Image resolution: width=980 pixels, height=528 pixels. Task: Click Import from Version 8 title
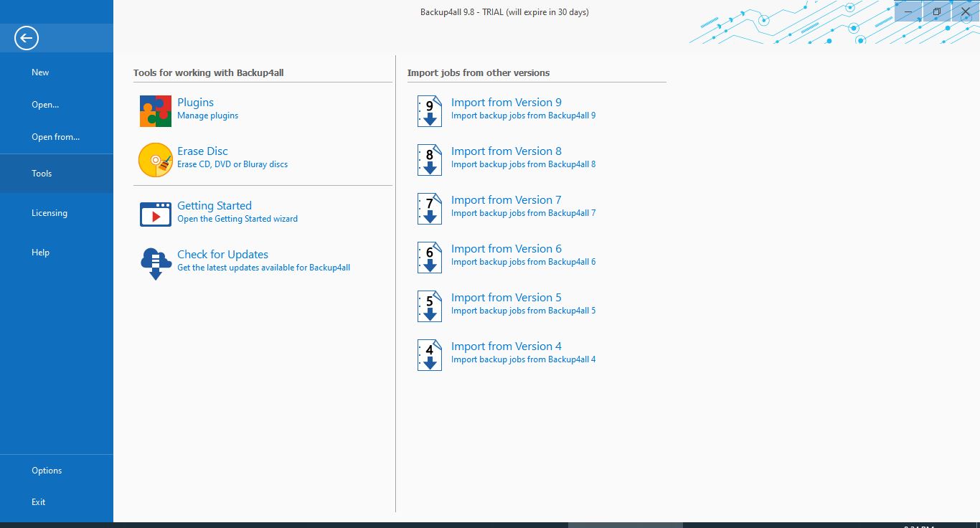507,151
